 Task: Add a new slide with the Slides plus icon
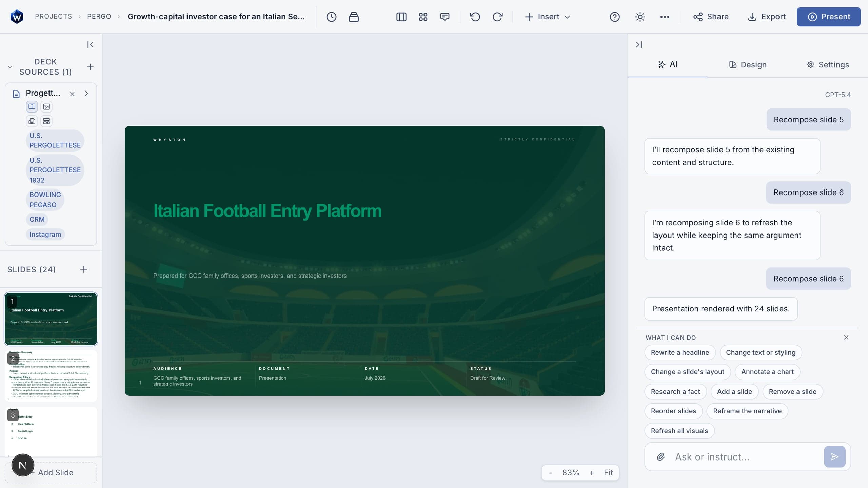coord(84,269)
